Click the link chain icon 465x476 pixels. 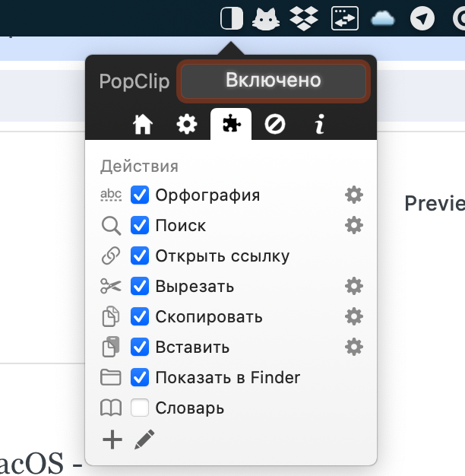(x=111, y=255)
